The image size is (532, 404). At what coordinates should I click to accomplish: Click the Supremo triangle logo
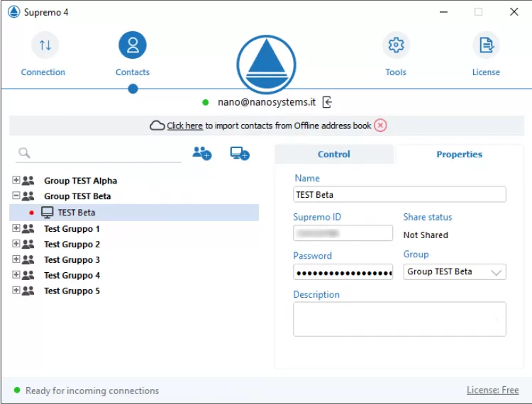click(266, 65)
